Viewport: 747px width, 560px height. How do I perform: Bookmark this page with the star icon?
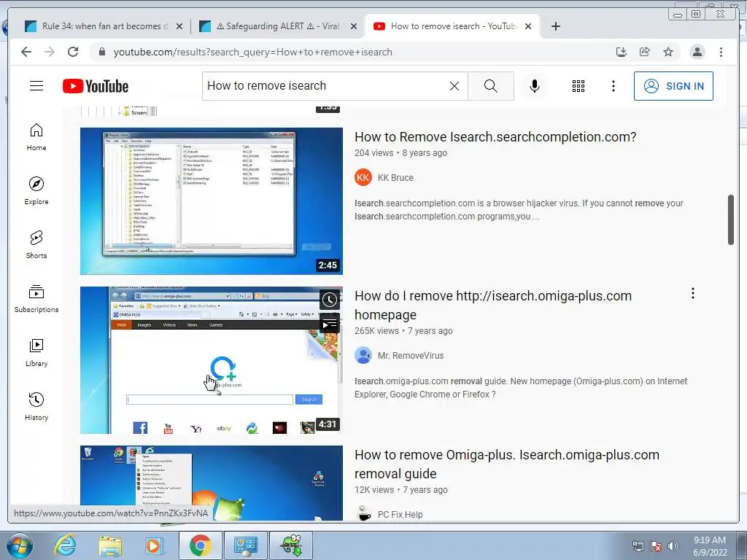(x=668, y=52)
